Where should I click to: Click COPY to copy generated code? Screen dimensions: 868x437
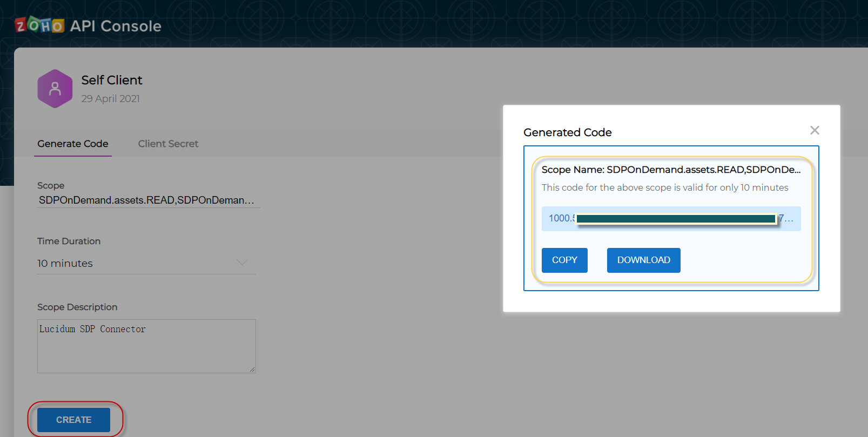pos(564,260)
